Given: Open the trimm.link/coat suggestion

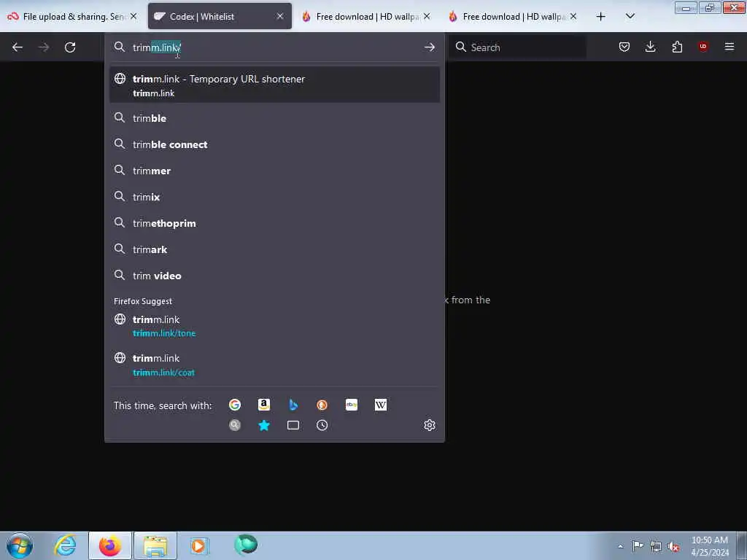Looking at the screenshot, I should tap(274, 365).
